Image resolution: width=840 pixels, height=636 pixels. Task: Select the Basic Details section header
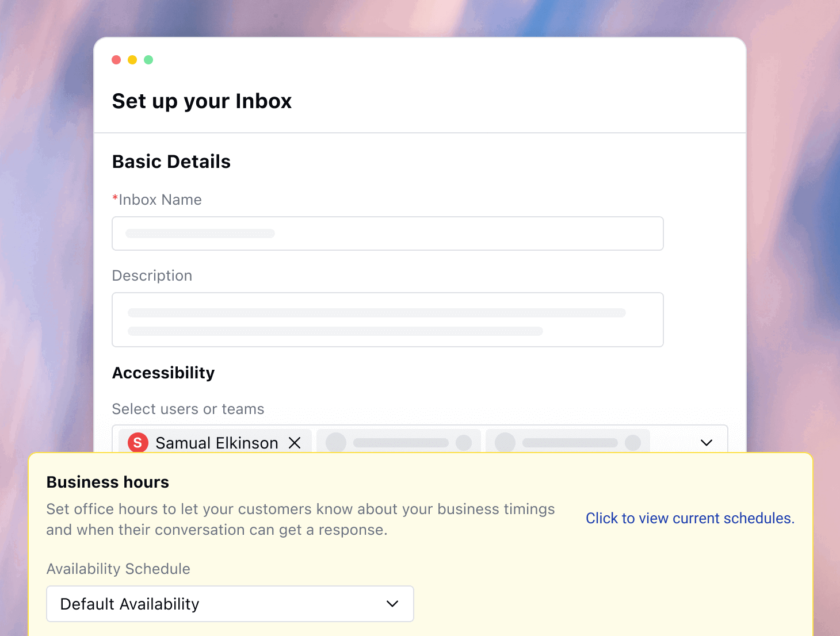tap(171, 162)
